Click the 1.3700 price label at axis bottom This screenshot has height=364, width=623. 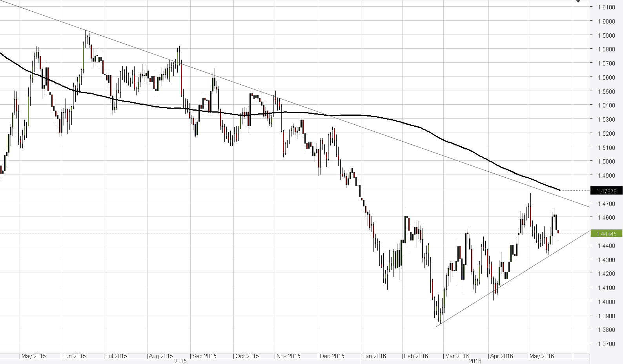(x=606, y=344)
